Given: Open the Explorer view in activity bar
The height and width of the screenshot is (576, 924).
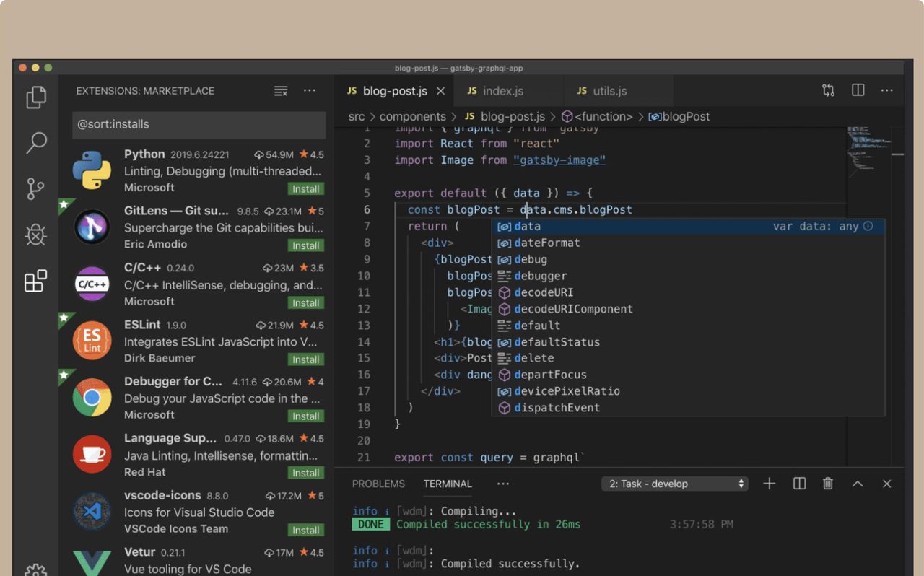Looking at the screenshot, I should (36, 97).
